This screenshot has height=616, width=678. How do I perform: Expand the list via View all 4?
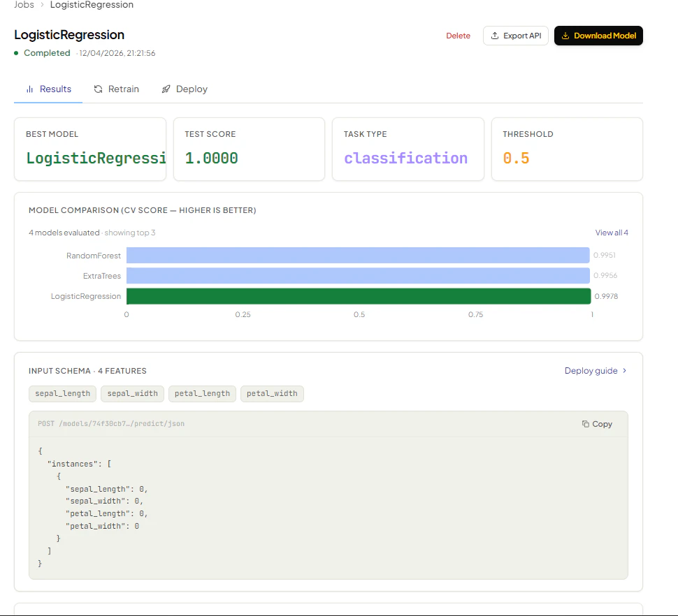pos(612,233)
